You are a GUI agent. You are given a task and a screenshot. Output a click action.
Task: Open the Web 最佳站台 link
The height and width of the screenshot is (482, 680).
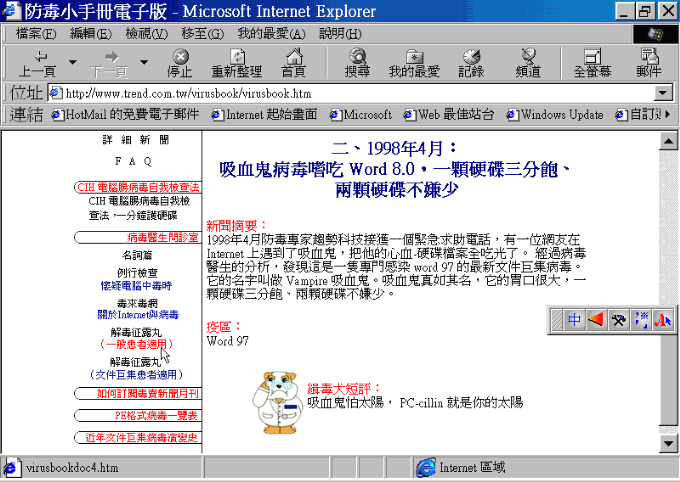point(449,115)
